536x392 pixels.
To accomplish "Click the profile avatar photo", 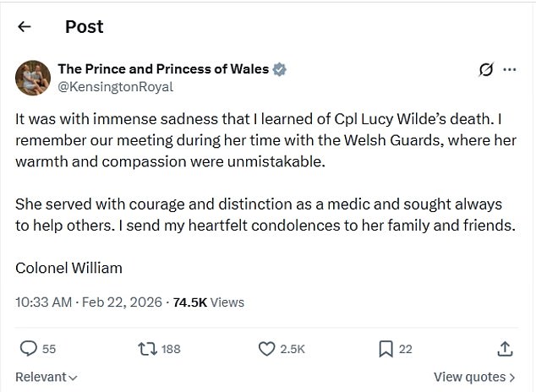I will pos(32,77).
